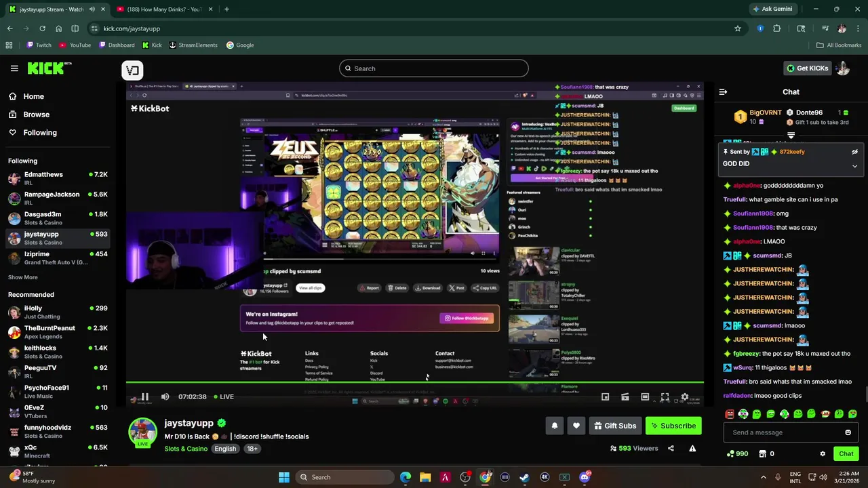
Task: Open vertical tabs VJ icon
Action: (132, 70)
